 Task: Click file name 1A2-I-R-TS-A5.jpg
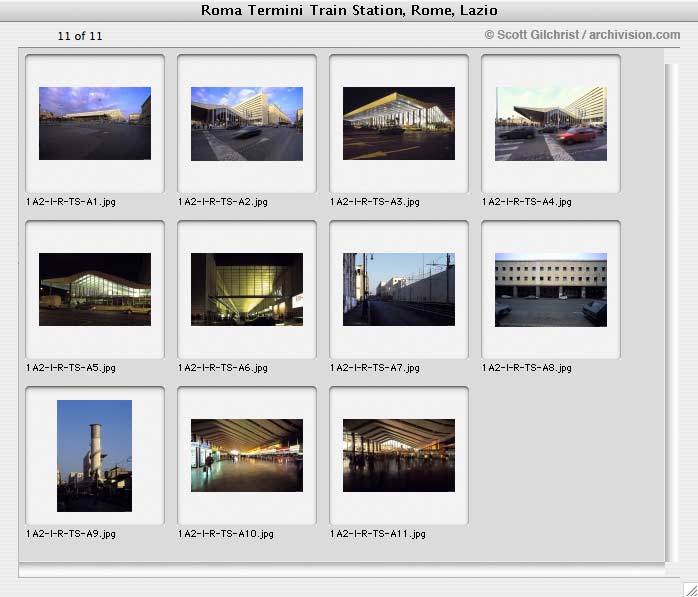coord(71,368)
